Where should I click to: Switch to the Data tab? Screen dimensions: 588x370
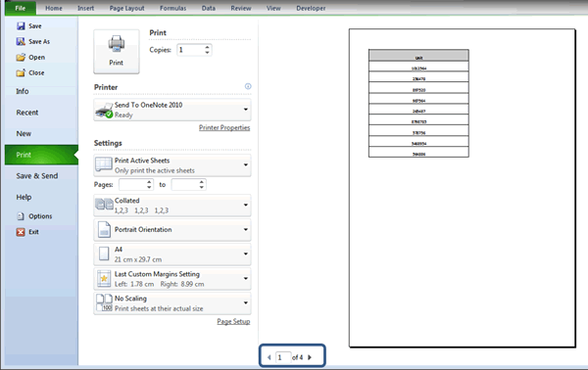pos(209,8)
